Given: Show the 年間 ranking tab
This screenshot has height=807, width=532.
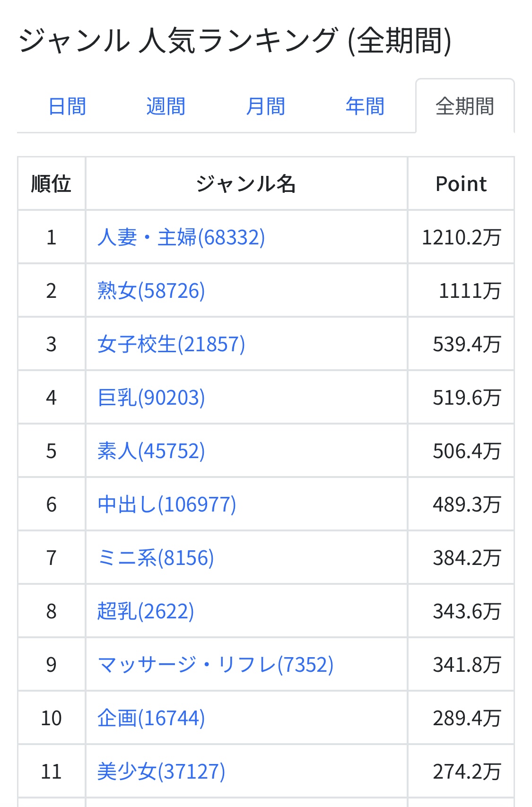Looking at the screenshot, I should tap(365, 106).
